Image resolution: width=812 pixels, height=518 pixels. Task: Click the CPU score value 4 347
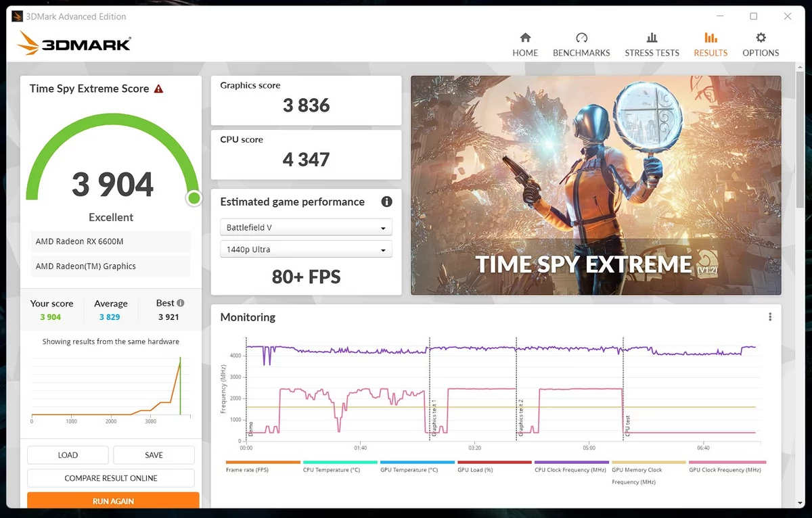307,160
